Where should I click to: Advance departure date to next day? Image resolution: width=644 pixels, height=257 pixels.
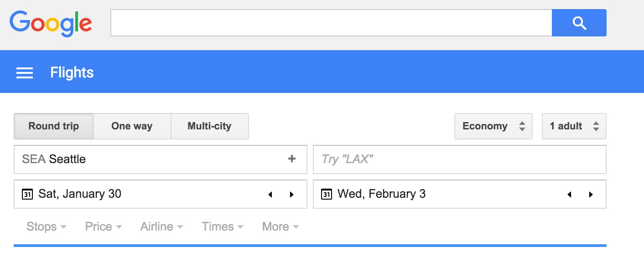click(292, 195)
